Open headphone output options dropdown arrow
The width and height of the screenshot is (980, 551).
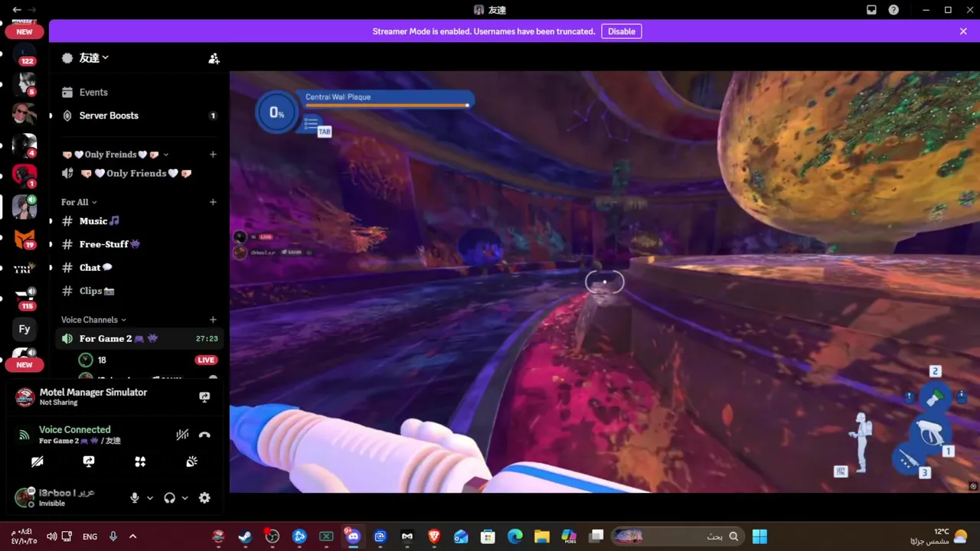coord(185,498)
